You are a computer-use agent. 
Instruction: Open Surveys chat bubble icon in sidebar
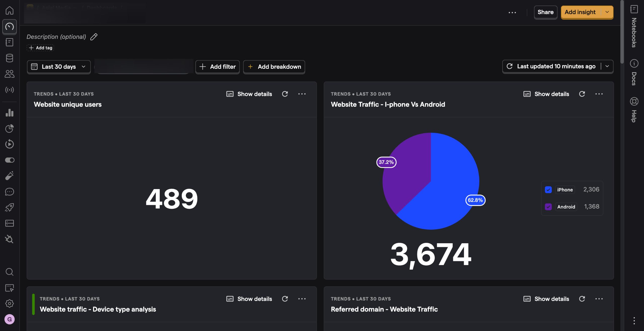tap(10, 192)
